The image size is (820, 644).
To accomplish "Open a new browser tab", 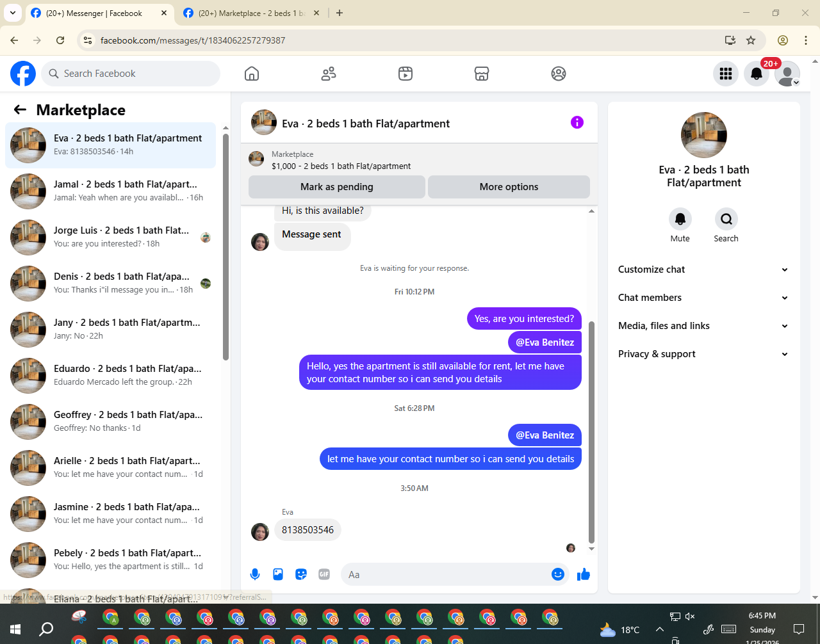I will [x=340, y=13].
